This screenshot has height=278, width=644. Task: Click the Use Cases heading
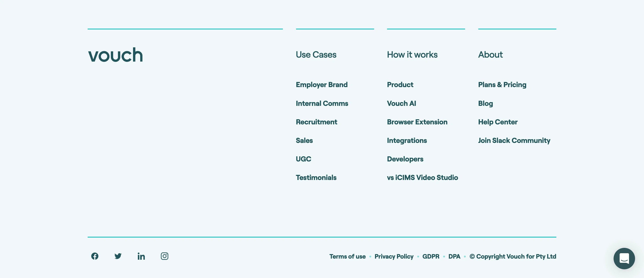[316, 54]
